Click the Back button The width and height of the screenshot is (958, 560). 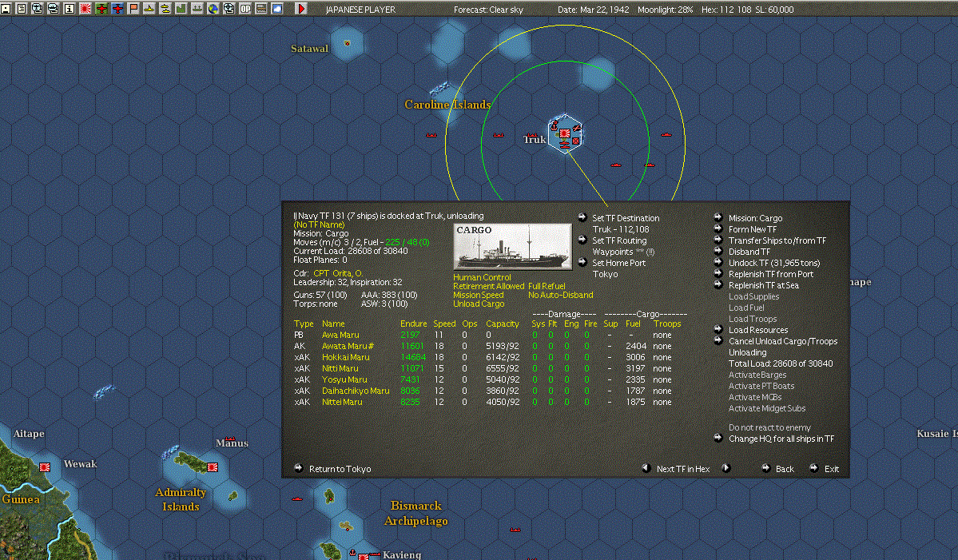pyautogui.click(x=785, y=469)
